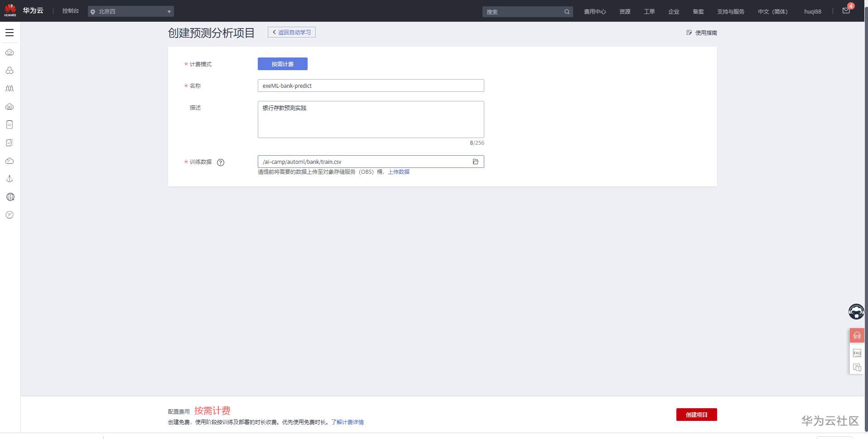Click the globe sidebar icon

(x=10, y=197)
